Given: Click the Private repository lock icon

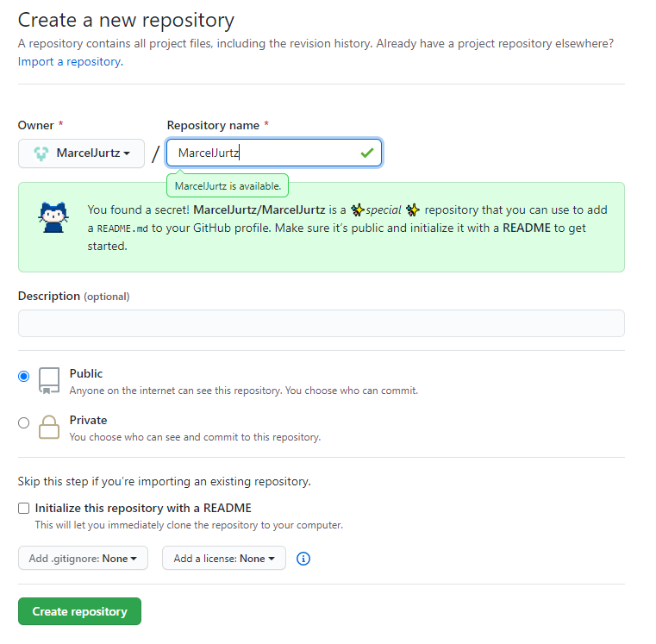Looking at the screenshot, I should (49, 427).
